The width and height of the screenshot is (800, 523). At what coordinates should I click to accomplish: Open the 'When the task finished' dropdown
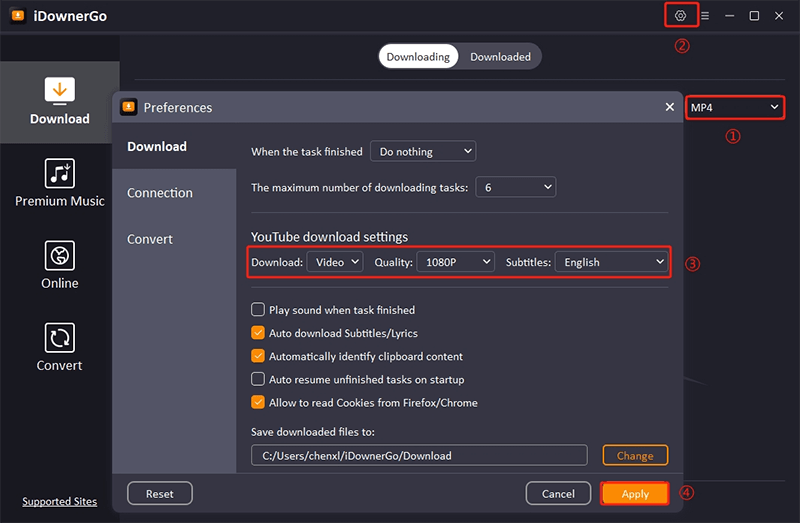[423, 152]
